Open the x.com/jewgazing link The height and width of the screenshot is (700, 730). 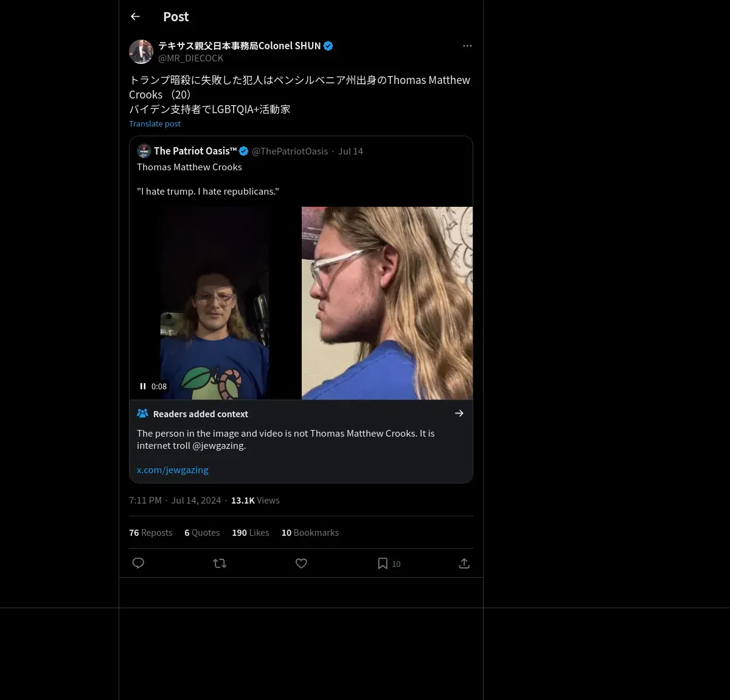(173, 470)
